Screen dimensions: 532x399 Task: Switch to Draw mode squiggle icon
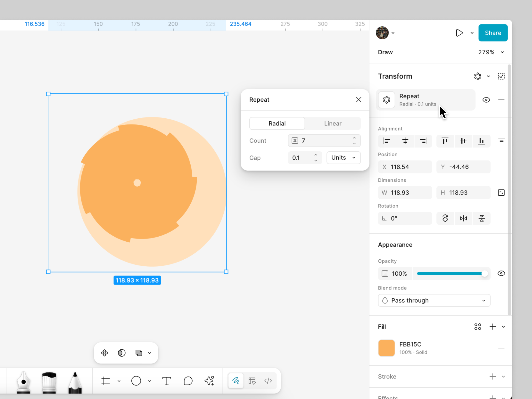236,381
